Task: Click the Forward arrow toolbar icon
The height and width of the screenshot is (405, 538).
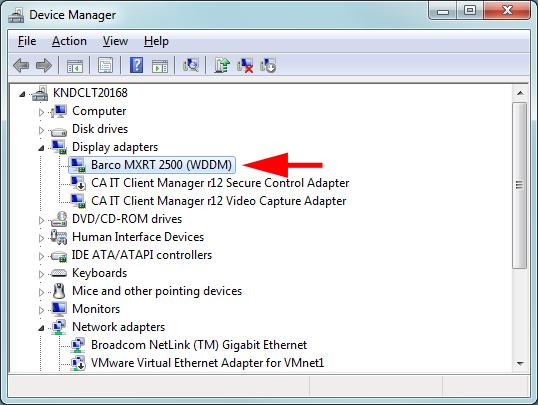Action: point(44,65)
